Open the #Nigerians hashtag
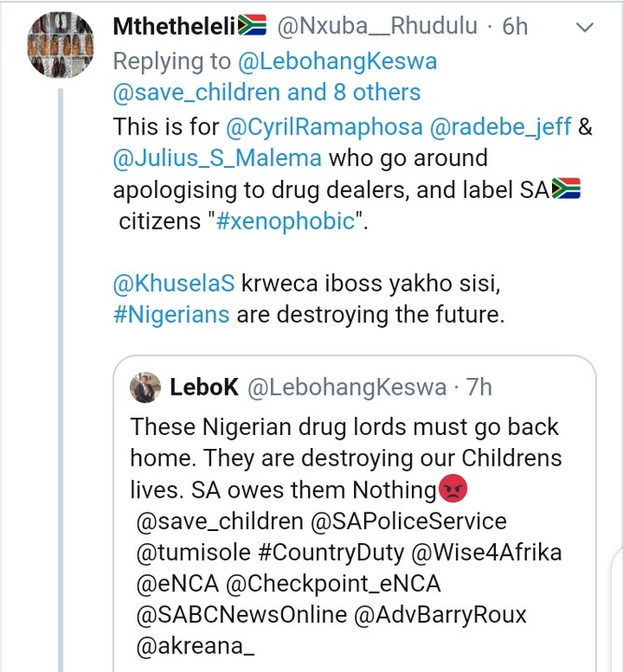This screenshot has width=623, height=672. (x=171, y=314)
